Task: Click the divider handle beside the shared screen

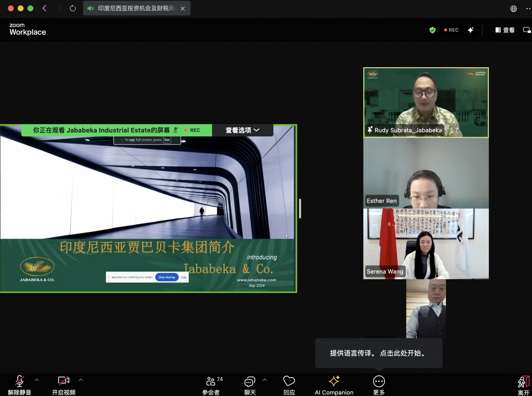Action: (300, 209)
